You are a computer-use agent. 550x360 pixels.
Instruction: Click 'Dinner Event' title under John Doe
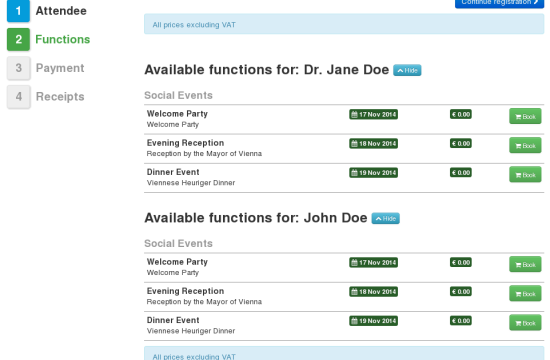pyautogui.click(x=173, y=320)
